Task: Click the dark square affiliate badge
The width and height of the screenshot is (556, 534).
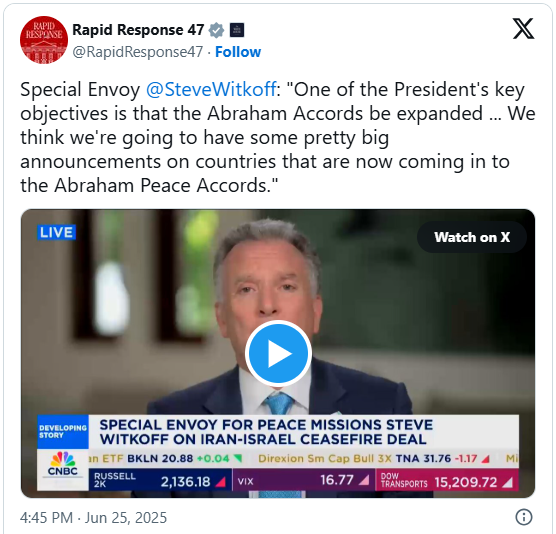Action: click(x=237, y=30)
